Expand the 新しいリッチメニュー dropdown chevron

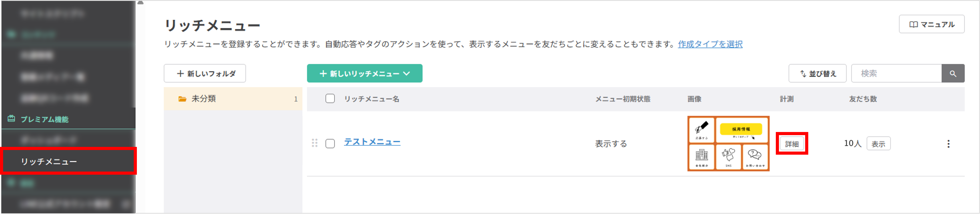click(407, 74)
